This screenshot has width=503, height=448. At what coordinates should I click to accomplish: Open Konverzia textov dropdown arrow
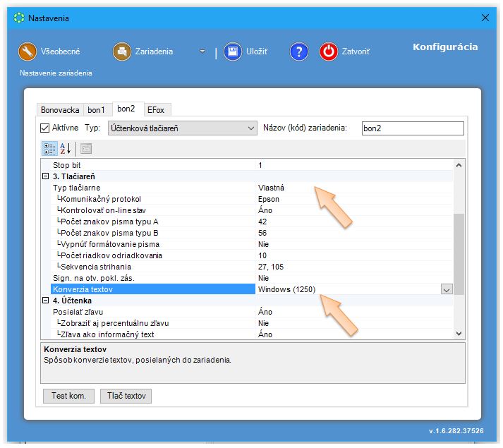446,289
